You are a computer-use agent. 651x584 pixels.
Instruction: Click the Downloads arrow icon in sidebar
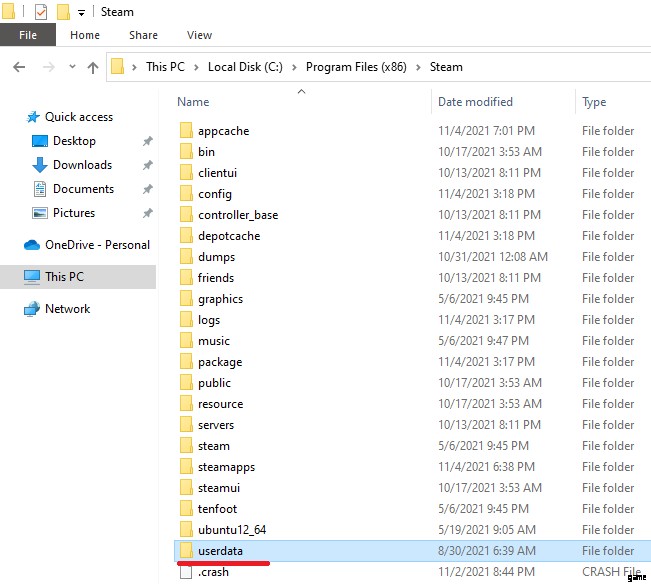click(40, 165)
